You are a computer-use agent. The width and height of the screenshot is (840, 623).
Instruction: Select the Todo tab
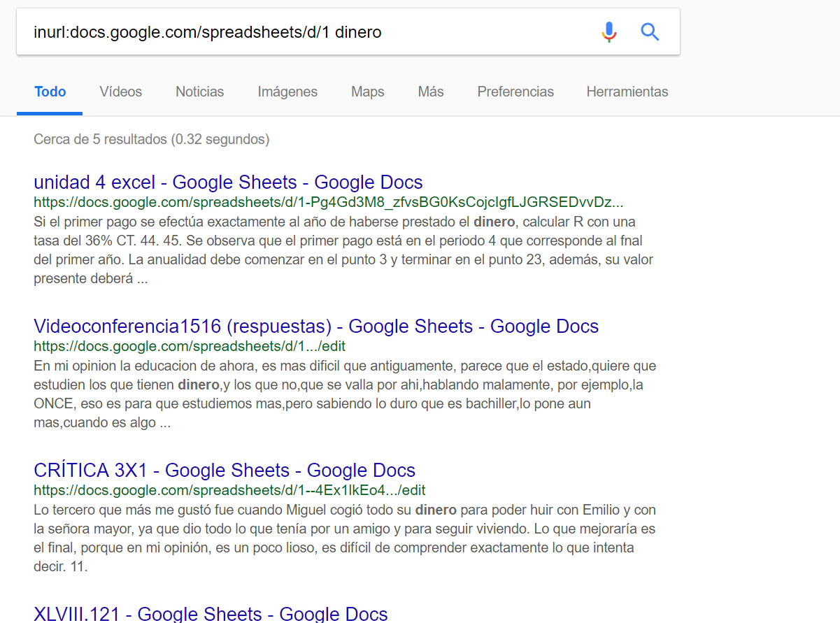click(x=50, y=92)
